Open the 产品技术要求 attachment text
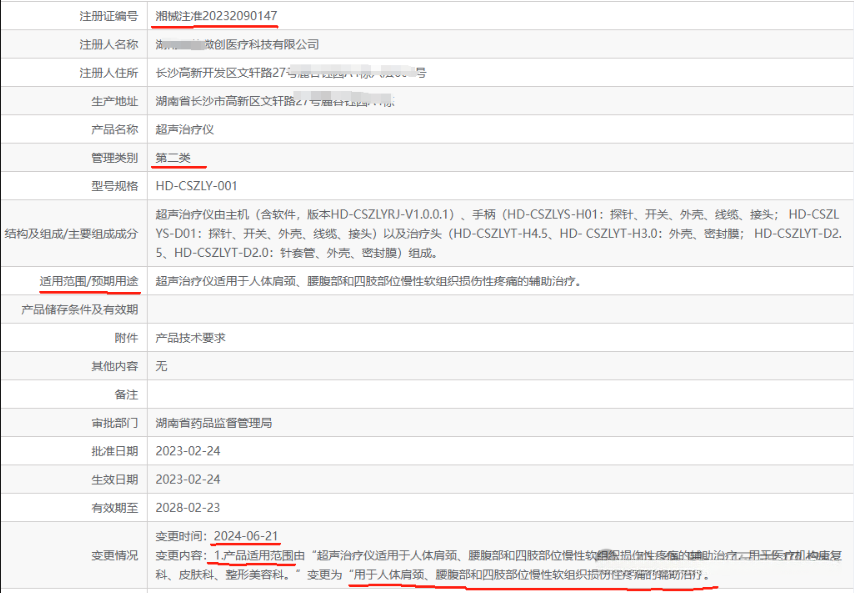Image resolution: width=854 pixels, height=593 pixels. pos(190,338)
